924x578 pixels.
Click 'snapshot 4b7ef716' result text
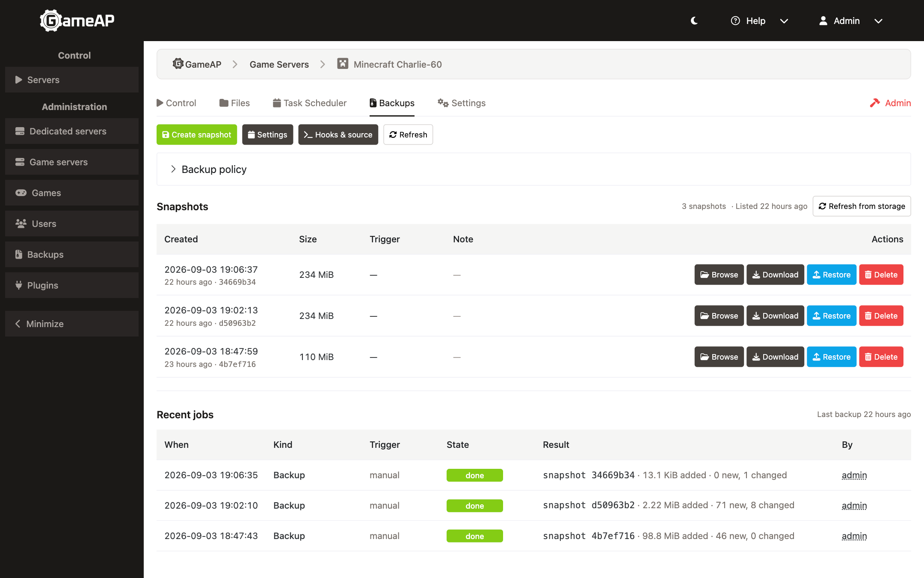point(589,536)
